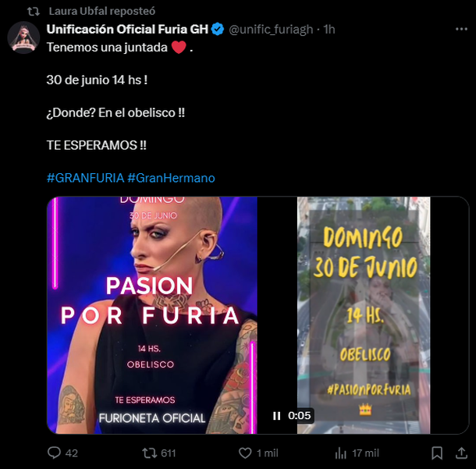Like the tweet with heart icon
This screenshot has height=469, width=476.
click(245, 453)
